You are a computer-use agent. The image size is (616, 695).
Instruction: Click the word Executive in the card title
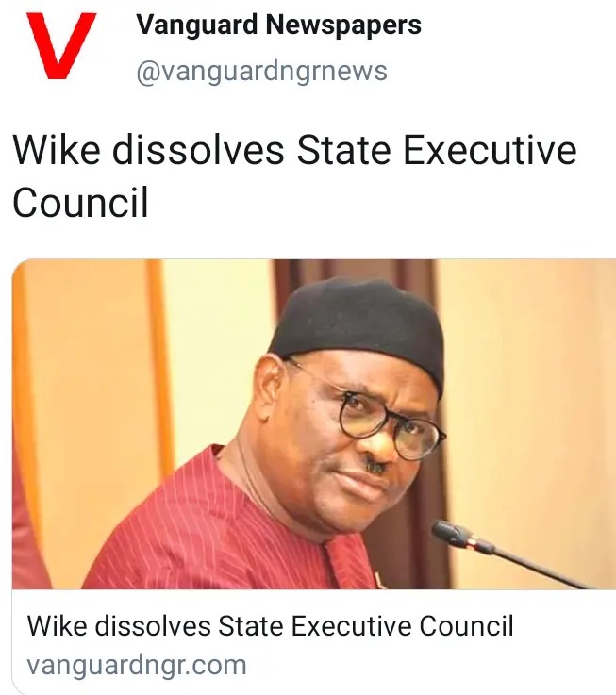[x=351, y=626]
